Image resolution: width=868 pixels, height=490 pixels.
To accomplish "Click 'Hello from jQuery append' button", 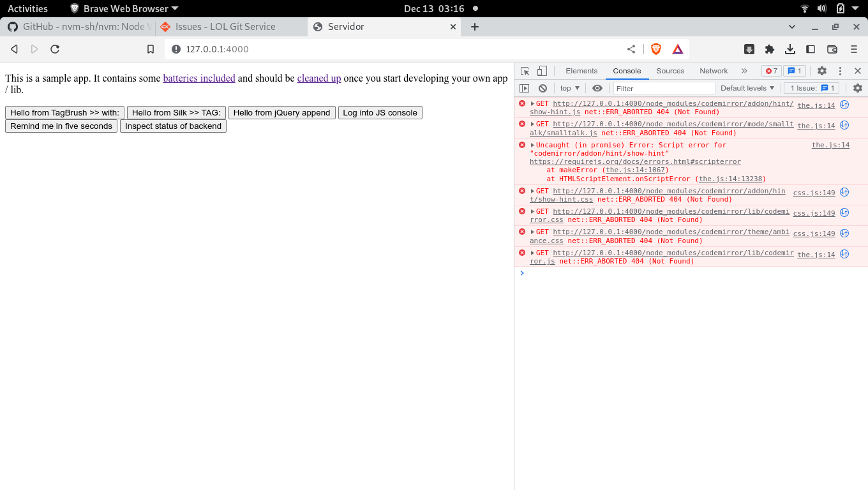I will pos(281,112).
